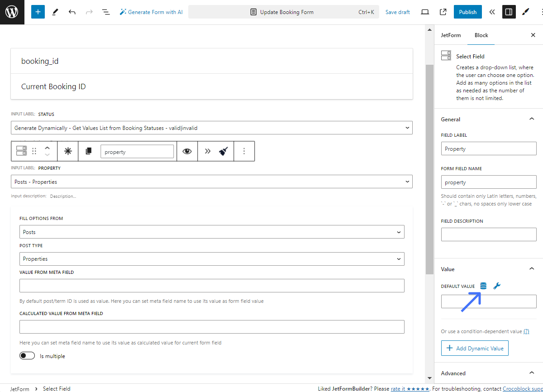Click the wrench macros icon near Default Value
This screenshot has width=543, height=392.
coord(496,286)
